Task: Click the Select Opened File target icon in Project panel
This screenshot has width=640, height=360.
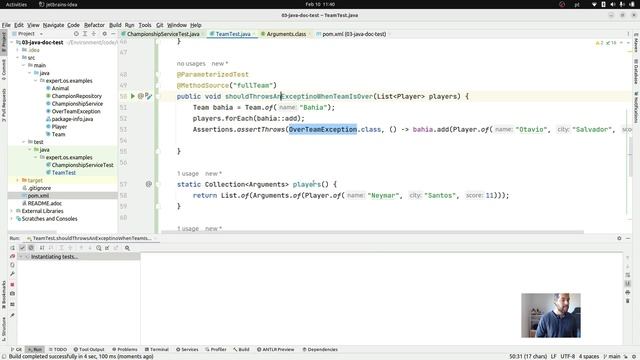Action: 76,34
